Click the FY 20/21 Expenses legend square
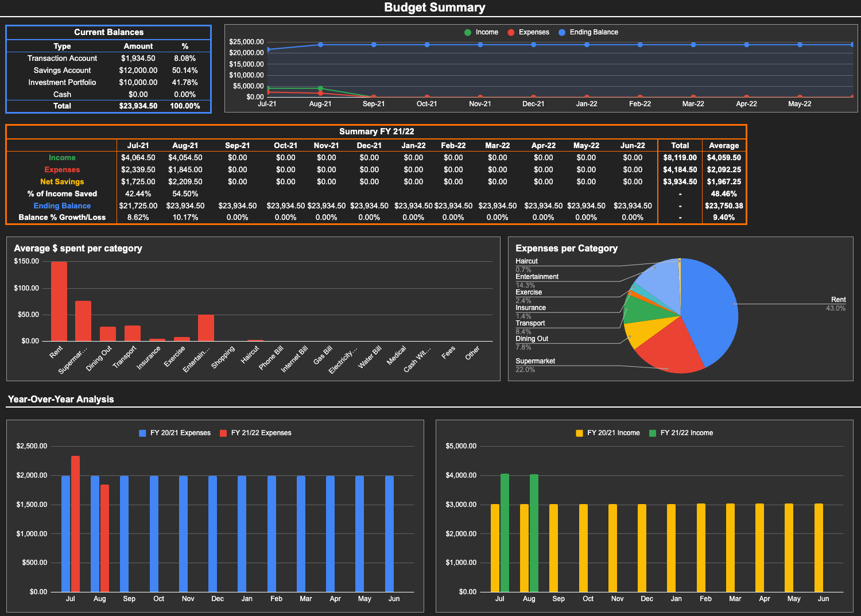 click(x=142, y=433)
